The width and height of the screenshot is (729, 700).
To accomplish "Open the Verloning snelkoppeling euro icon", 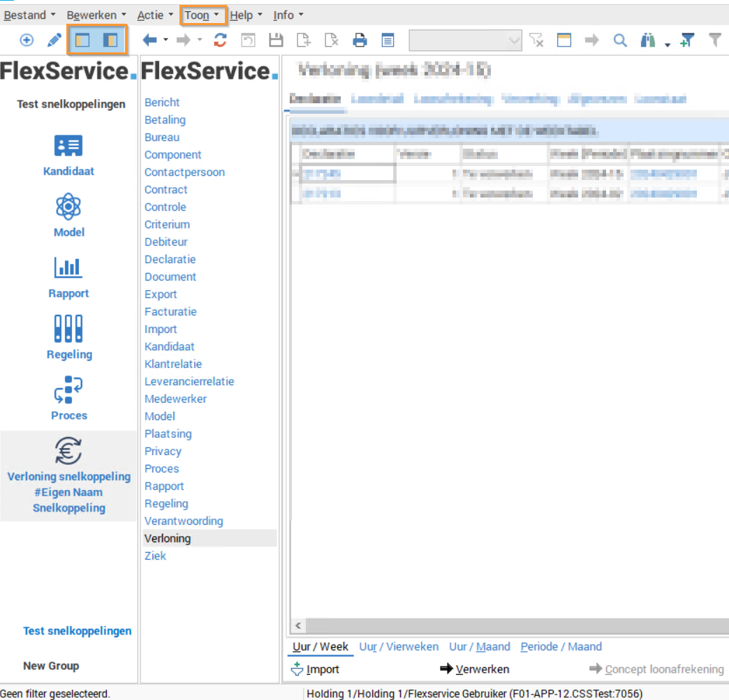I will pyautogui.click(x=68, y=451).
